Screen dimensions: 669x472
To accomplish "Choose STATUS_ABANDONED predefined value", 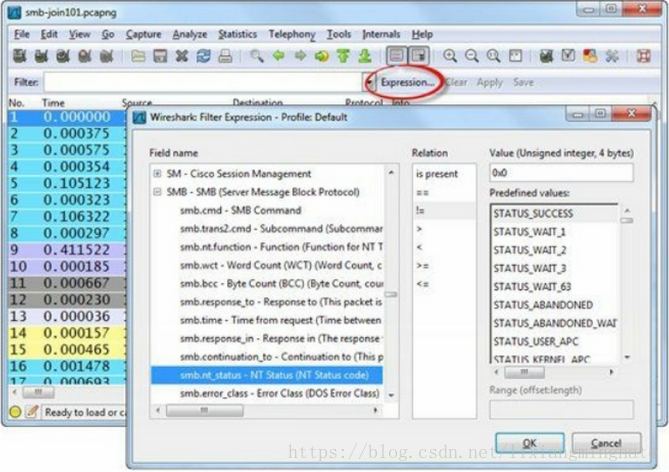I will 554,305.
